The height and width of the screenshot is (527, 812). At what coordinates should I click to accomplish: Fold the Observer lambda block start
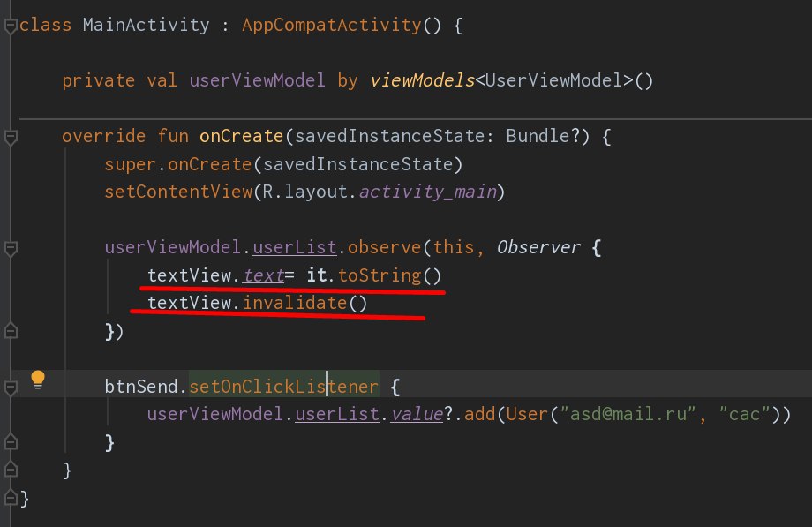tap(11, 248)
